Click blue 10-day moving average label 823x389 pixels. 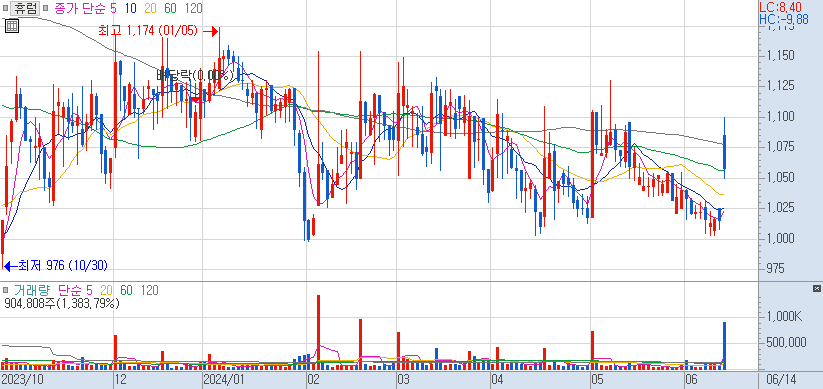click(x=131, y=8)
